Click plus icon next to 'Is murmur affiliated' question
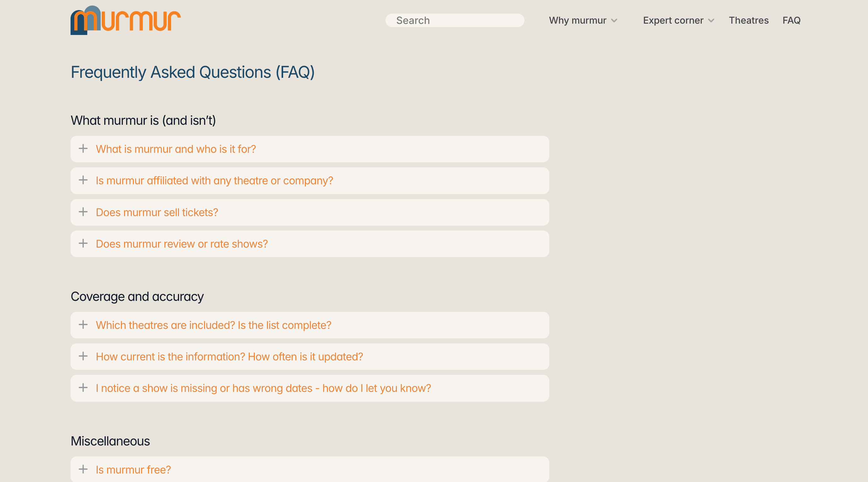Image resolution: width=868 pixels, height=482 pixels. 83,180
